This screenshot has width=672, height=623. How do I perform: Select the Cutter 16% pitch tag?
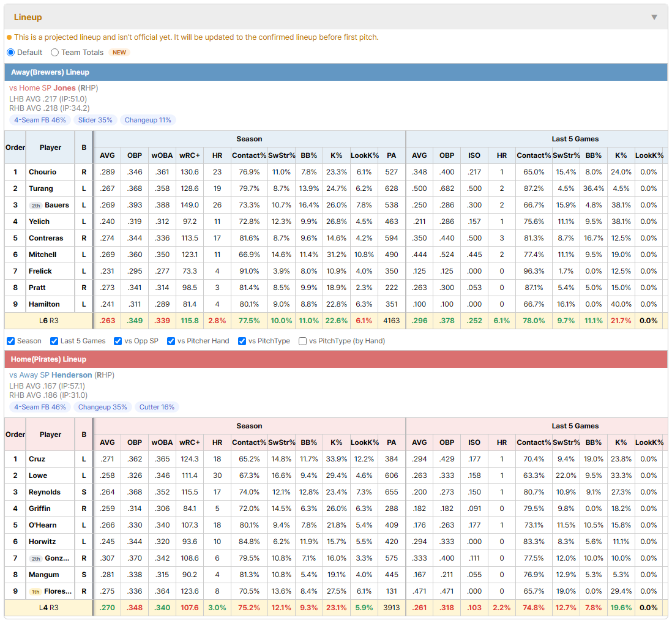coord(157,407)
